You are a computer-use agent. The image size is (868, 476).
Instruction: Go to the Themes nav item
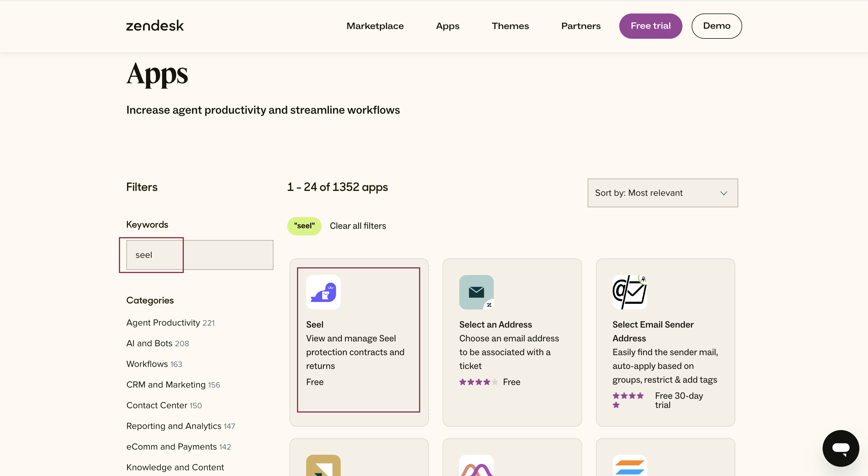pyautogui.click(x=510, y=26)
